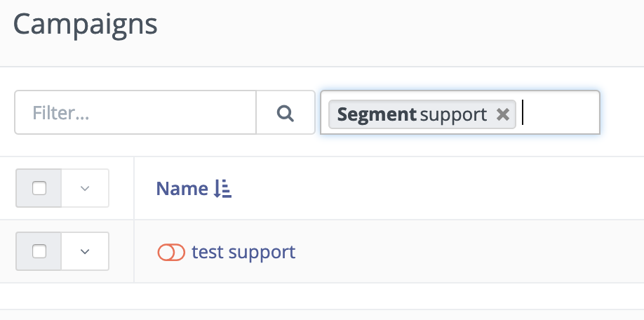644x320 pixels.
Task: Select the Segment support tag chip
Action: 422,114
